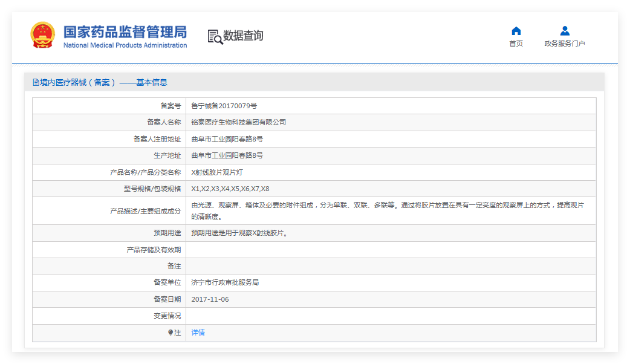Click intended use text 预期用途是用于观察X射线胶片。
Screen dimensions: 630x364
(x=240, y=233)
